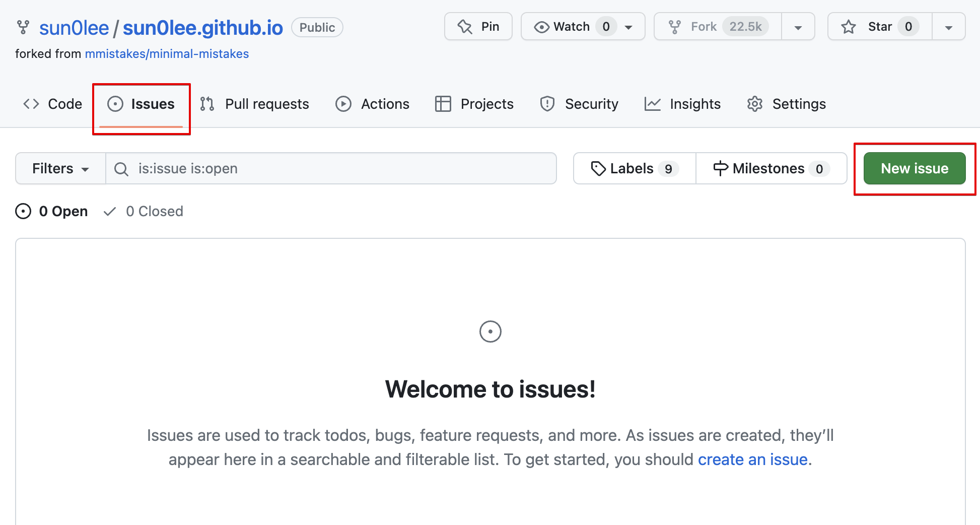Expand the Fork options dropdown arrow

click(798, 27)
